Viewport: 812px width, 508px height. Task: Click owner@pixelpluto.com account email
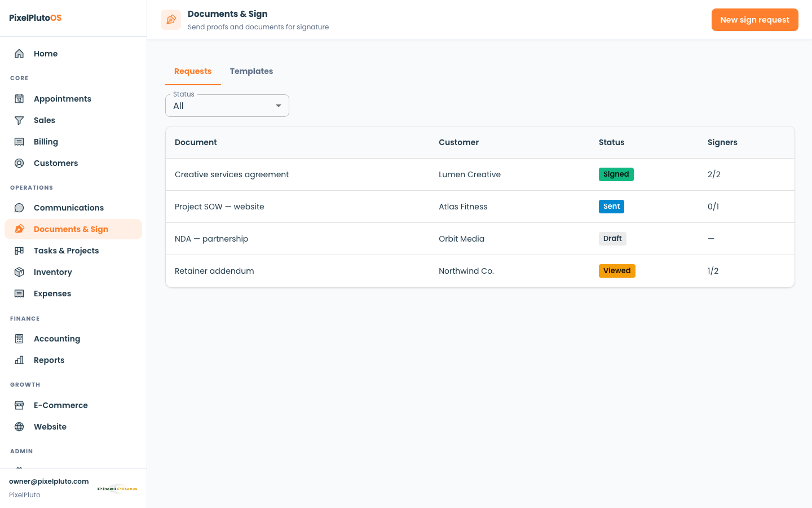coord(49,481)
